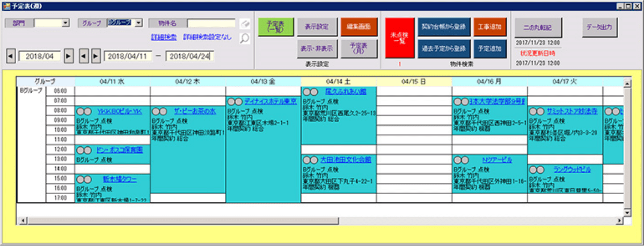Click the status circles on YKK80ビル entry
Viewport: 644px width, 246px height.
[83, 111]
